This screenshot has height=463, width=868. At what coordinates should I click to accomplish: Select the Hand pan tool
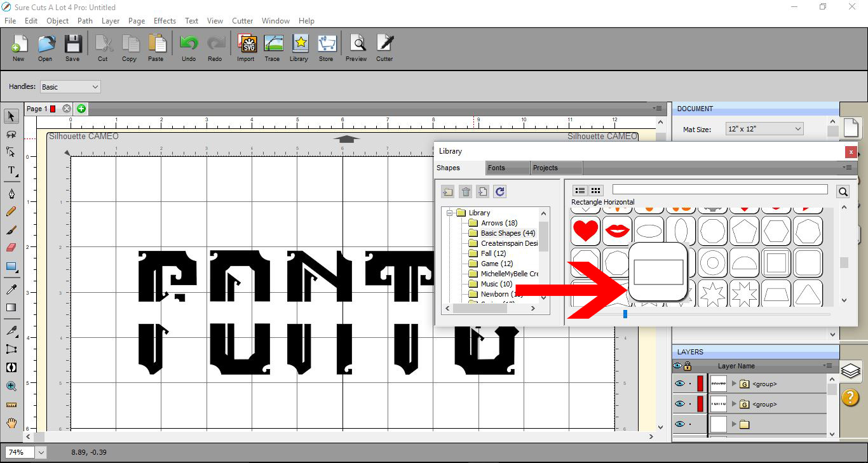pyautogui.click(x=11, y=422)
